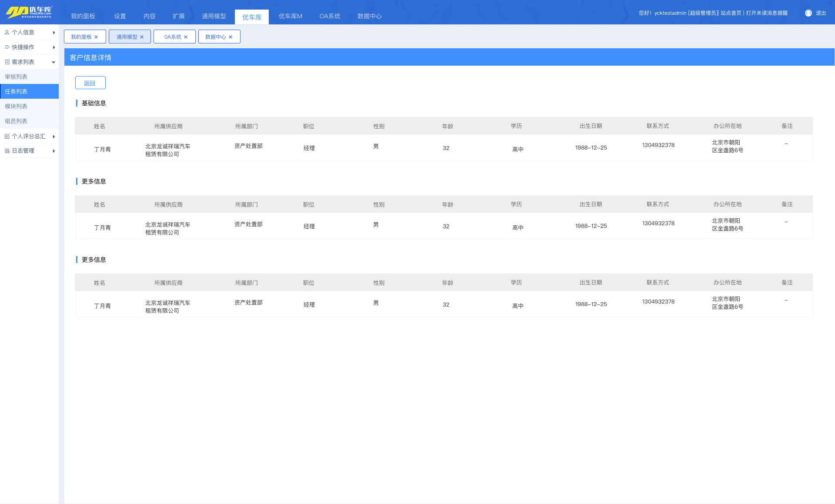The width and height of the screenshot is (835, 504).
Task: Switch to the 优车库M top menu
Action: pyautogui.click(x=290, y=16)
